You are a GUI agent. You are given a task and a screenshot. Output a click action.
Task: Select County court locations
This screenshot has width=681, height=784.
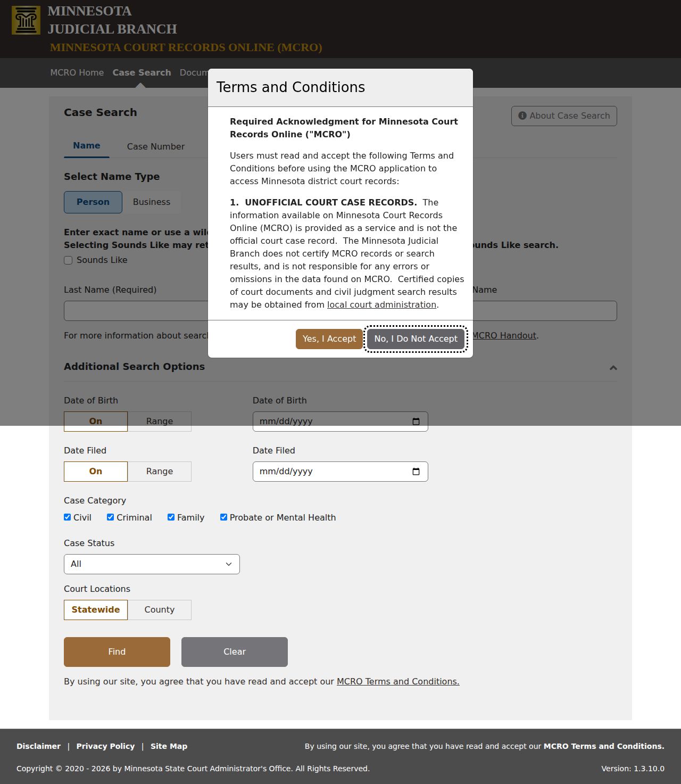tap(160, 610)
